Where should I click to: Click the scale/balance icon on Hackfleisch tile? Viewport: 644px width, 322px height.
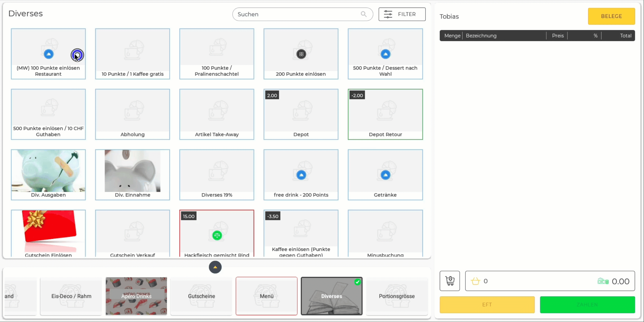pos(216,235)
